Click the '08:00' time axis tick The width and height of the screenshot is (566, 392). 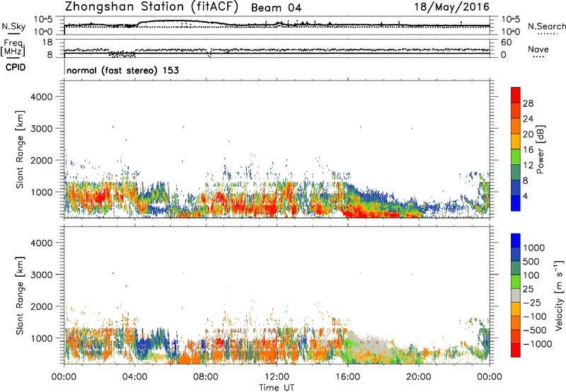click(x=206, y=377)
